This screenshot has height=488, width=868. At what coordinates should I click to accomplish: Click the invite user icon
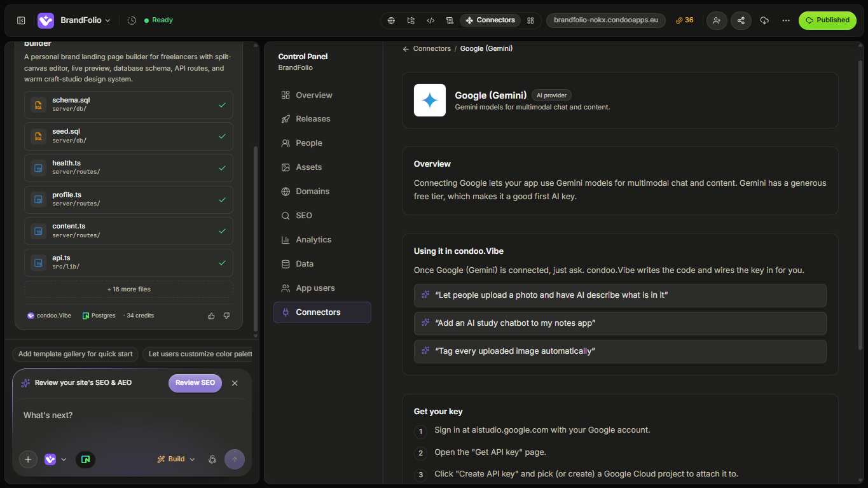coord(717,20)
